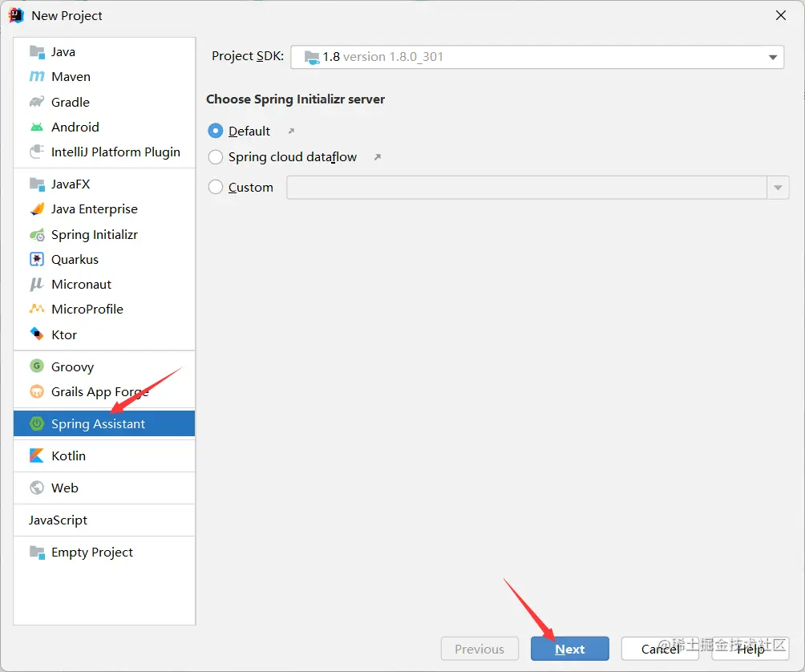Click the IntelliJ Platform Plugin icon

coord(37,152)
